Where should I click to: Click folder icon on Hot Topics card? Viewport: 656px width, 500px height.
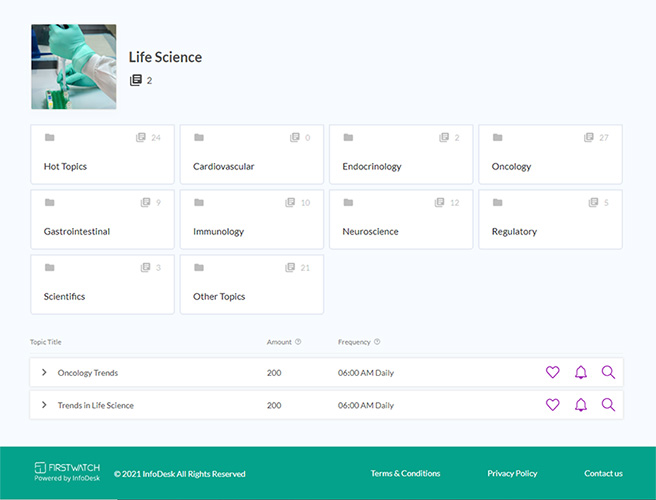[x=49, y=137]
